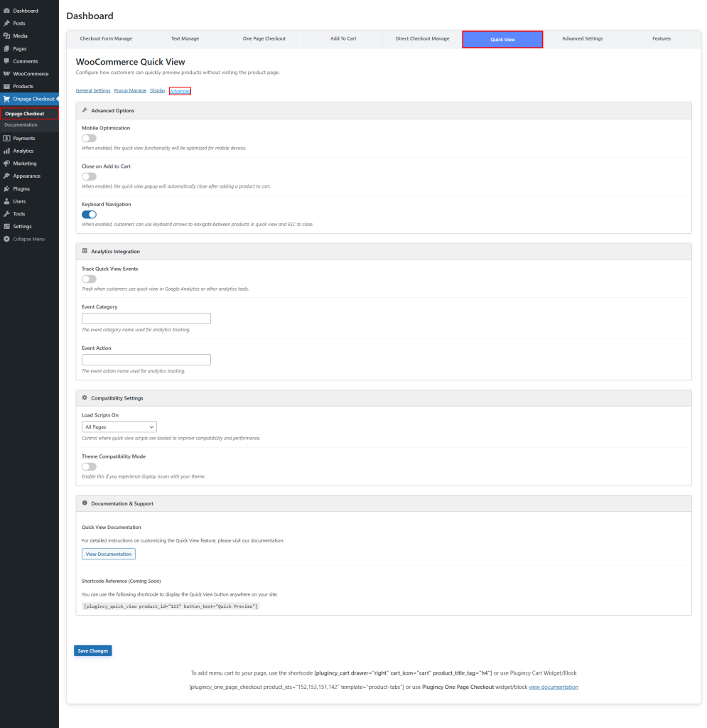Open the Checkout Form Manage tab
707x728 pixels.
point(106,39)
